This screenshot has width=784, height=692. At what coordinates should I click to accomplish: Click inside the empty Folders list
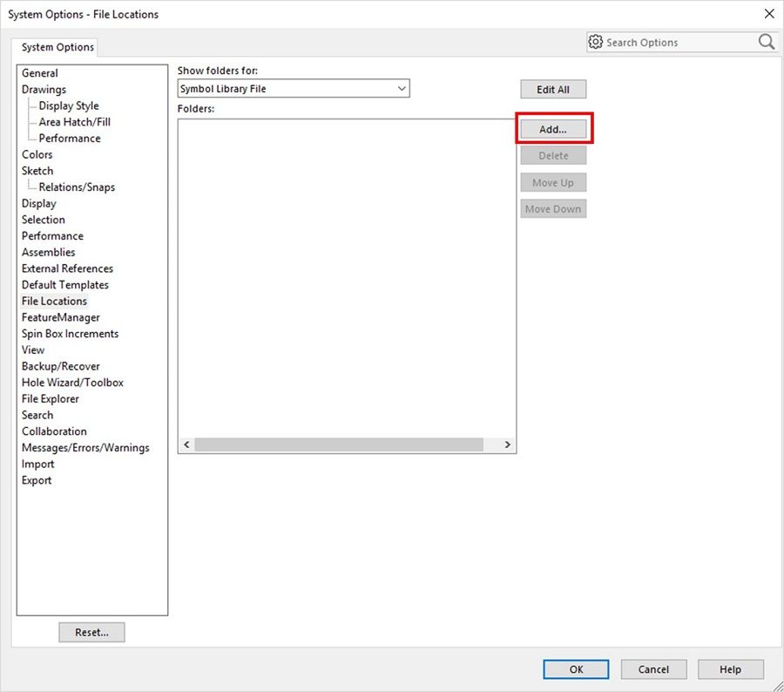(x=347, y=270)
